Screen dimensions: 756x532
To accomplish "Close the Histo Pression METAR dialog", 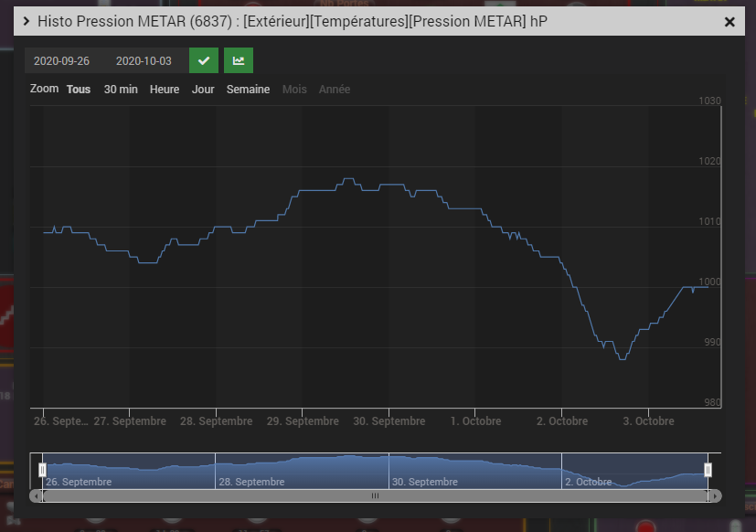I will (x=729, y=22).
